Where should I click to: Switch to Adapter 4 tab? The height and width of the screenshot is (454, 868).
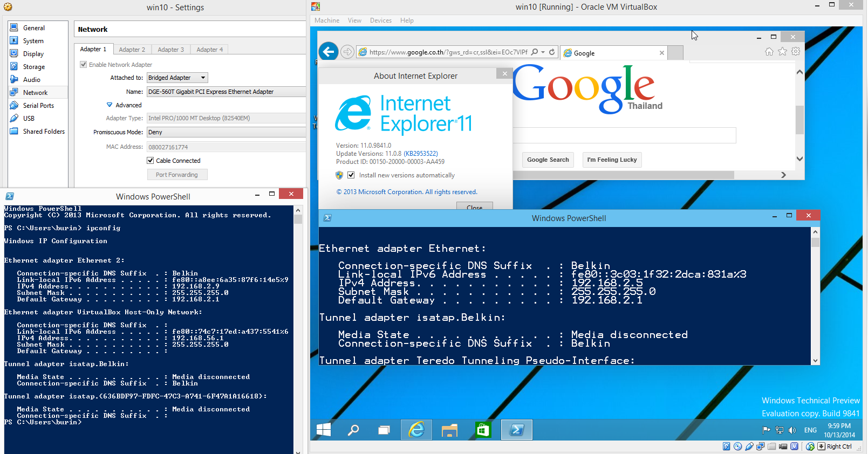click(x=209, y=50)
